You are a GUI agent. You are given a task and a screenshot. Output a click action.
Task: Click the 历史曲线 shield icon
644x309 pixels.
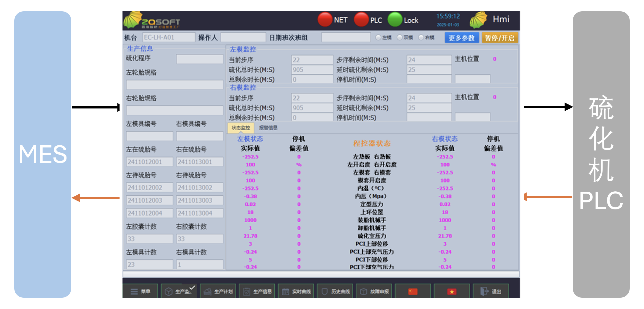point(324,292)
